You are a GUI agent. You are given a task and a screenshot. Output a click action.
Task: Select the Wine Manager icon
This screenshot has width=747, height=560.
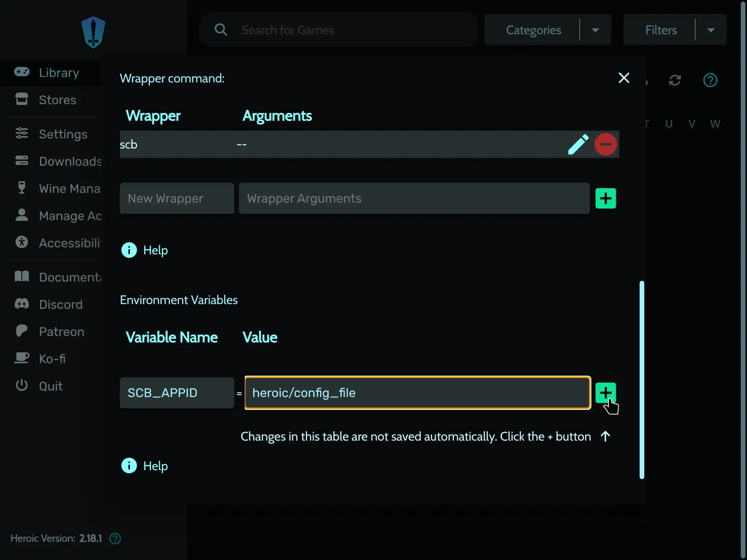tap(21, 188)
